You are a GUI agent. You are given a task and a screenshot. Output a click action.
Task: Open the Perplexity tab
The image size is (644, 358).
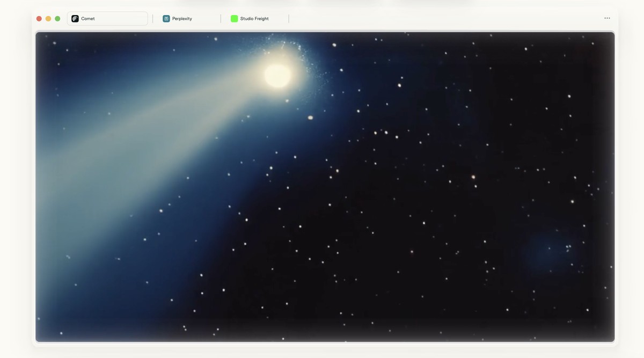click(182, 19)
